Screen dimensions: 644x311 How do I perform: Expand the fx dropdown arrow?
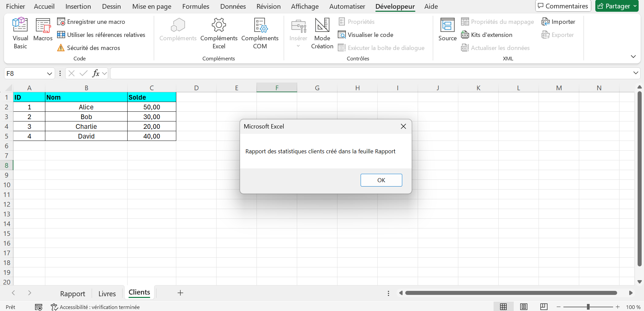(x=104, y=73)
